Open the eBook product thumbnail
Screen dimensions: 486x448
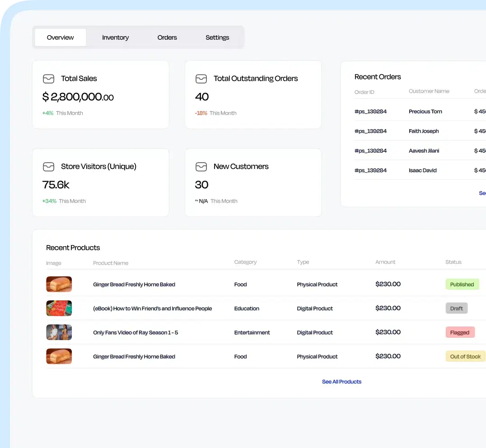pos(59,308)
